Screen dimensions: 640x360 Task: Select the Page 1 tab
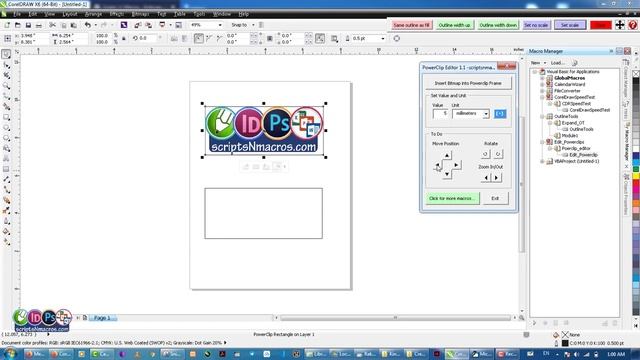click(x=102, y=318)
